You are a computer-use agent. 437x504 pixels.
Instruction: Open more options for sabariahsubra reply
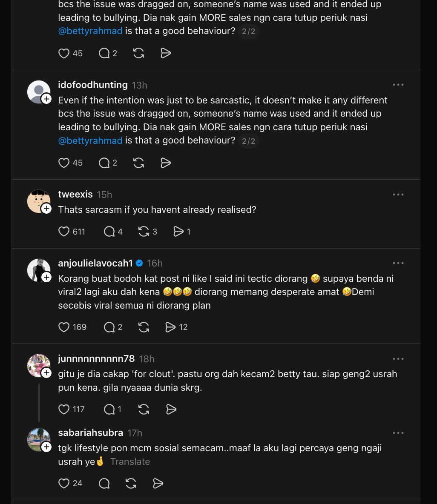(x=398, y=433)
